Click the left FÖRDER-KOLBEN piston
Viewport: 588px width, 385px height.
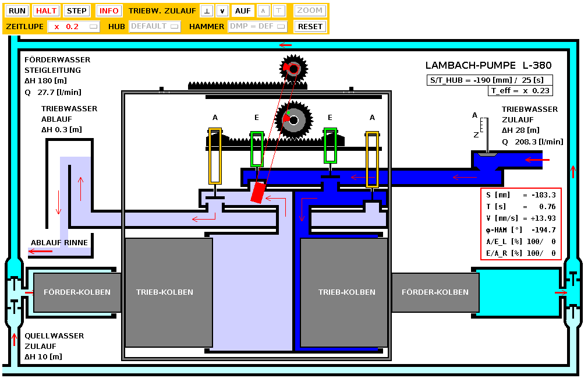click(x=77, y=292)
